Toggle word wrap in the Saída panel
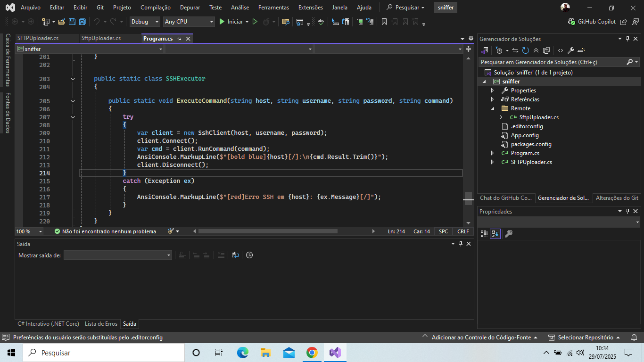This screenshot has height=362, width=644. (x=235, y=255)
